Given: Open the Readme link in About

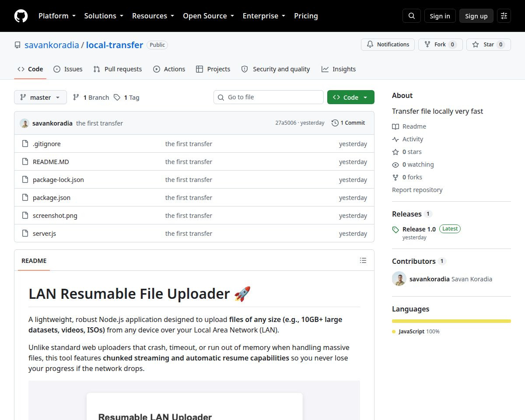Looking at the screenshot, I should (409, 126).
